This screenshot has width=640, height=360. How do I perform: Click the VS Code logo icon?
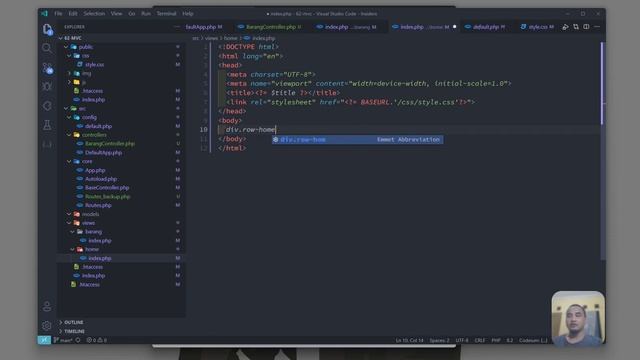(x=44, y=13)
